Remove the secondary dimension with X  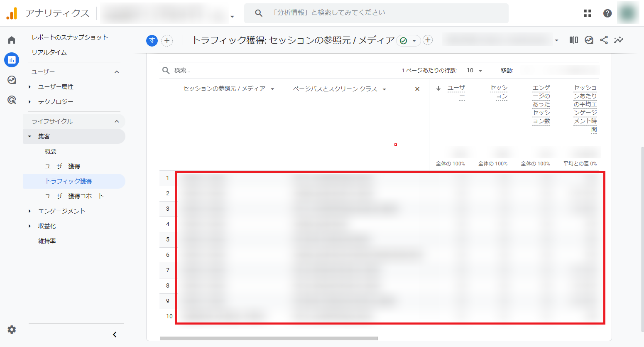(417, 89)
